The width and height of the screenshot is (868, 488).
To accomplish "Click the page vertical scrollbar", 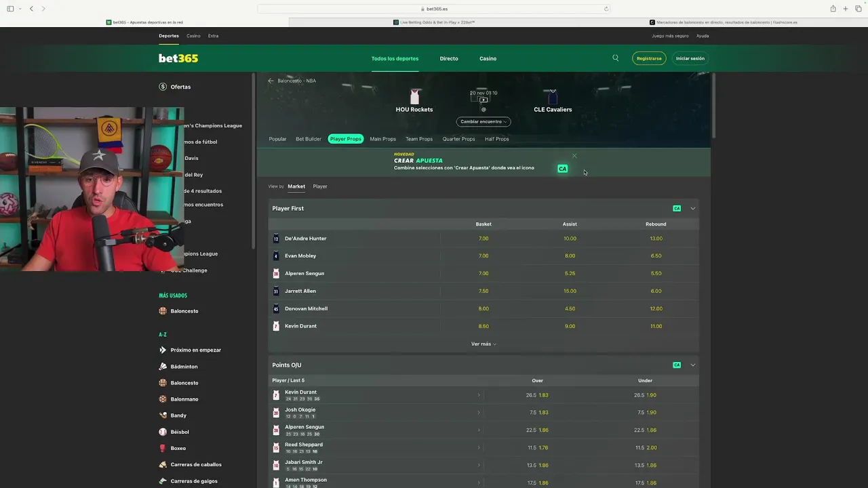I will coord(714,105).
